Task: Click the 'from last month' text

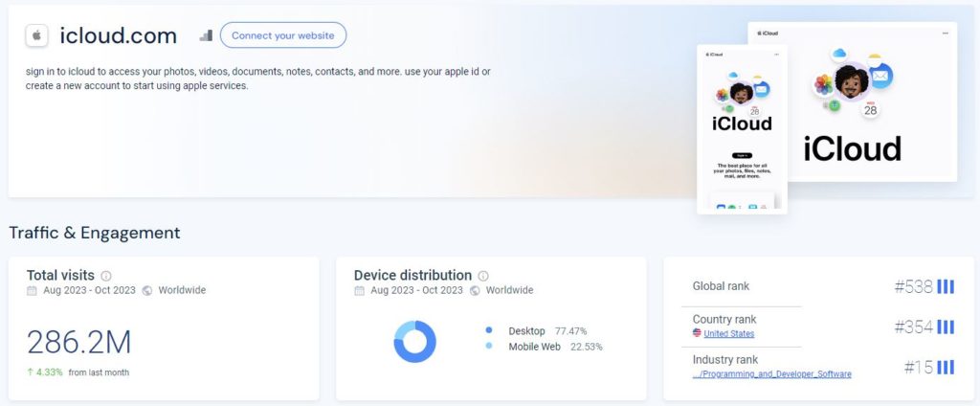Action: (x=99, y=372)
